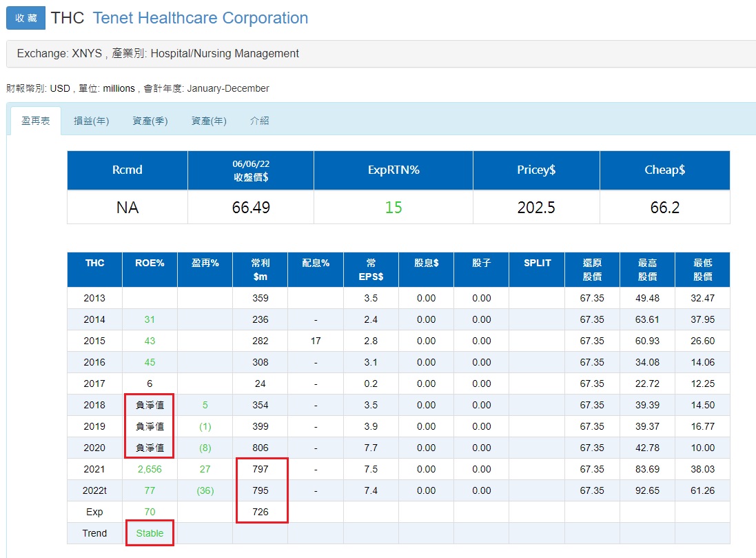Click the 還原股價 column header
Screen dimensions: 756x558
(x=592, y=270)
